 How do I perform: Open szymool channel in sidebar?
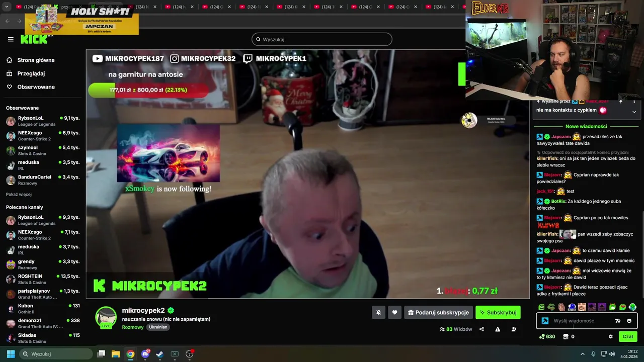tap(43, 150)
